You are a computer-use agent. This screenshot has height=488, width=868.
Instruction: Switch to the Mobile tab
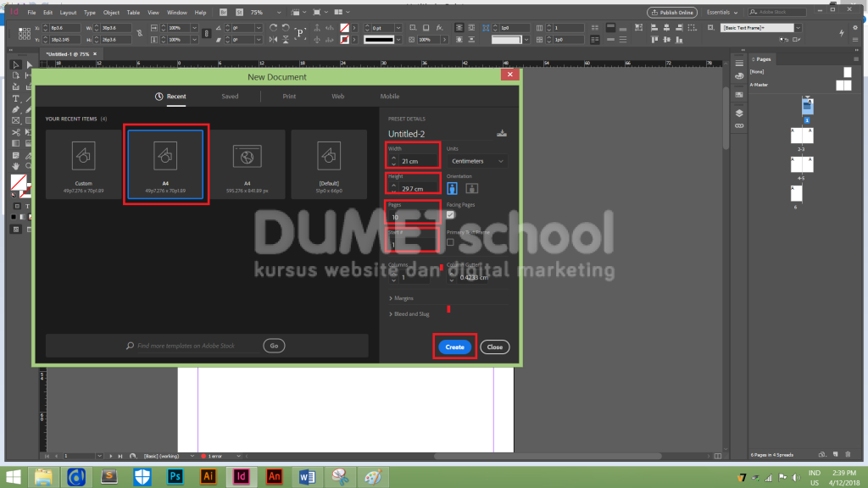point(390,97)
